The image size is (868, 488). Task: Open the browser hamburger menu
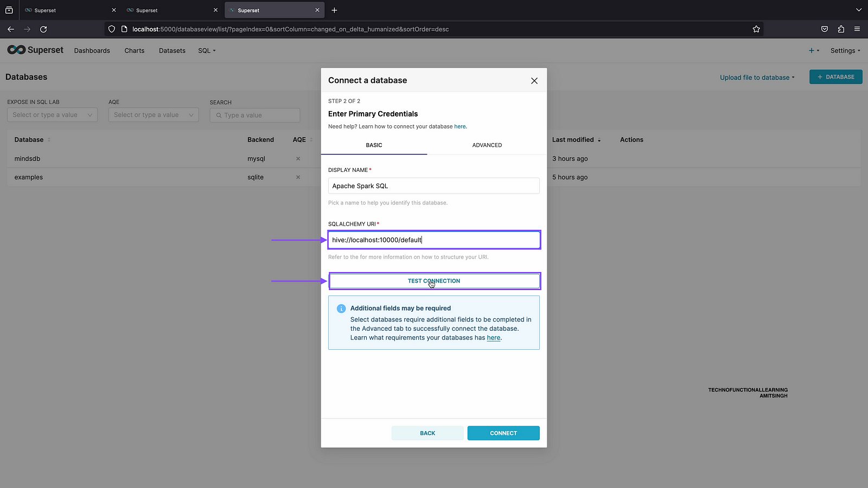(x=857, y=29)
